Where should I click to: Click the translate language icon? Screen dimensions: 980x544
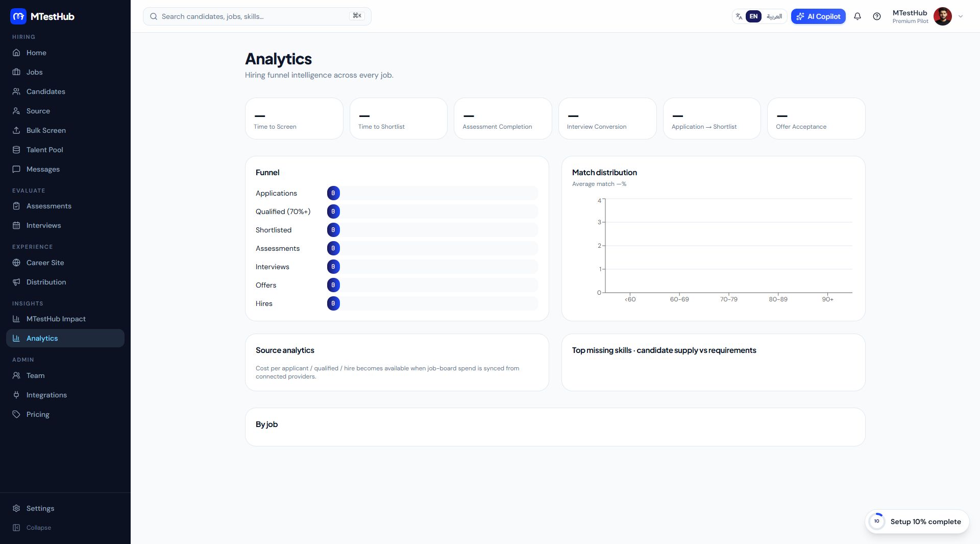coord(739,16)
